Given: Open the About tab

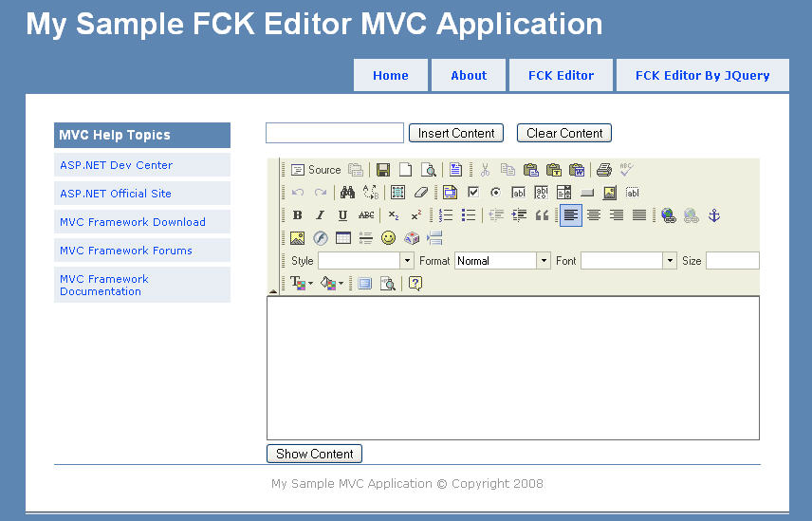Looking at the screenshot, I should pos(469,76).
